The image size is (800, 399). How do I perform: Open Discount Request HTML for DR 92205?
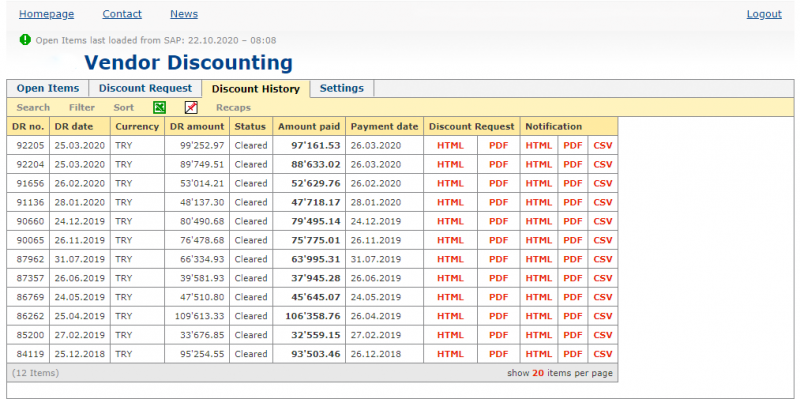point(451,145)
